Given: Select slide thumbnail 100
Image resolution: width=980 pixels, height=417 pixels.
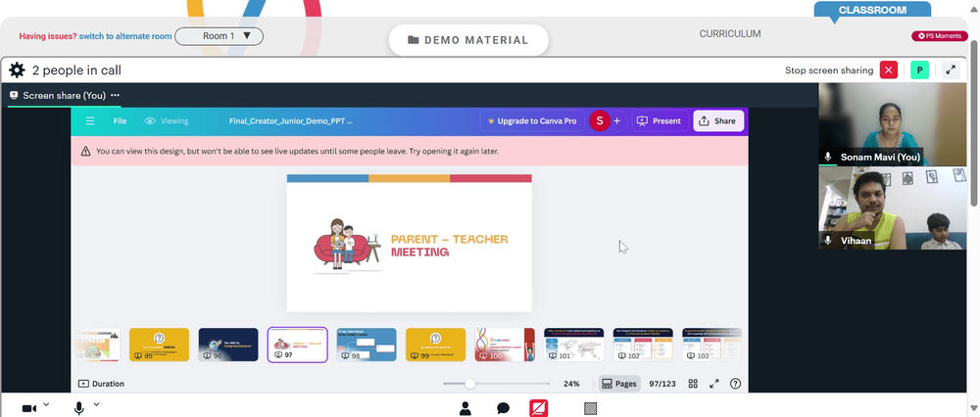Looking at the screenshot, I should coord(505,345).
